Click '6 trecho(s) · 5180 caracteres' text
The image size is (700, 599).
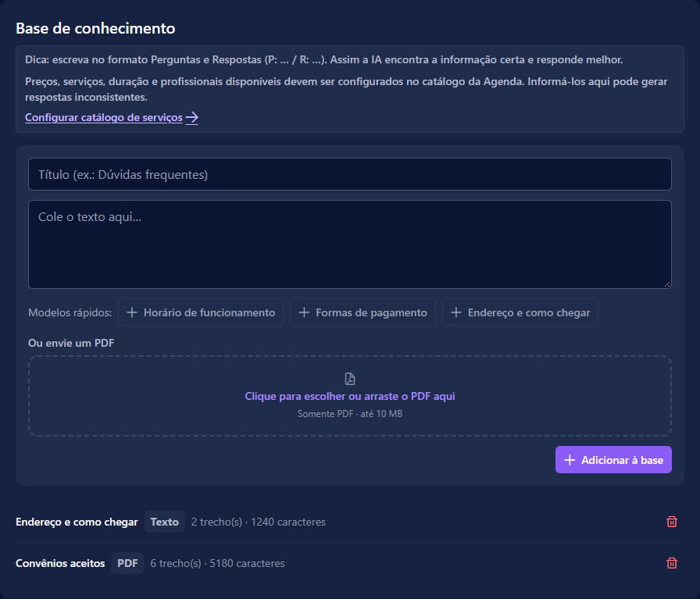[x=217, y=563]
